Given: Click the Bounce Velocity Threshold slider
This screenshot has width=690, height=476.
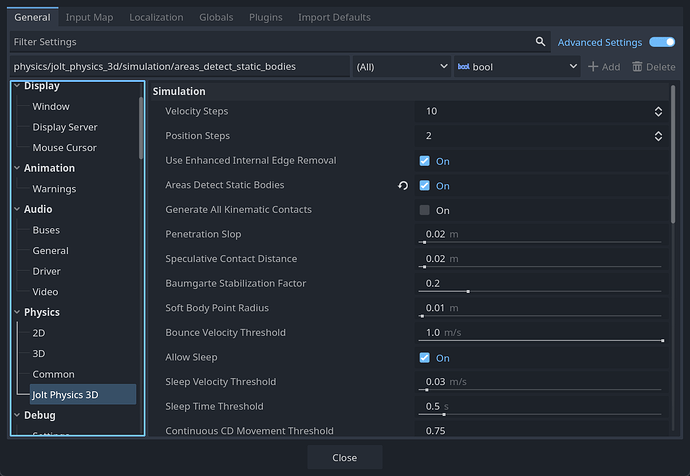Looking at the screenshot, I should tap(540, 341).
